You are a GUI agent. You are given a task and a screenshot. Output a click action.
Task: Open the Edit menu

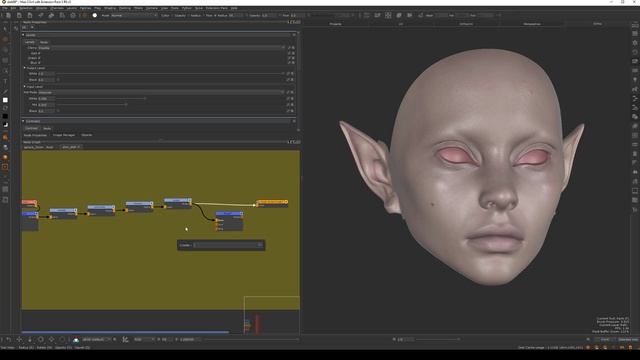point(13,8)
